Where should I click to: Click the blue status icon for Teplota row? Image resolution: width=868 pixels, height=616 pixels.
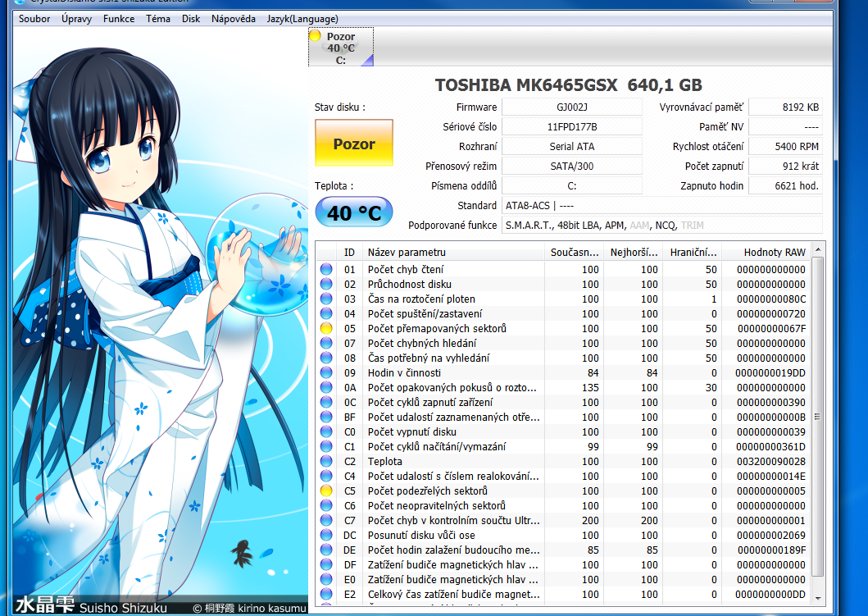click(x=325, y=461)
